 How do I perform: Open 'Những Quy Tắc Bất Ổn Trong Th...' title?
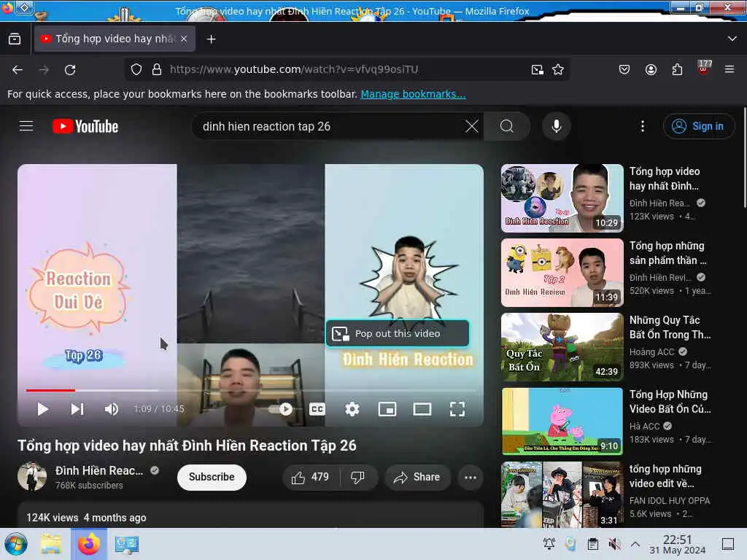click(x=670, y=327)
